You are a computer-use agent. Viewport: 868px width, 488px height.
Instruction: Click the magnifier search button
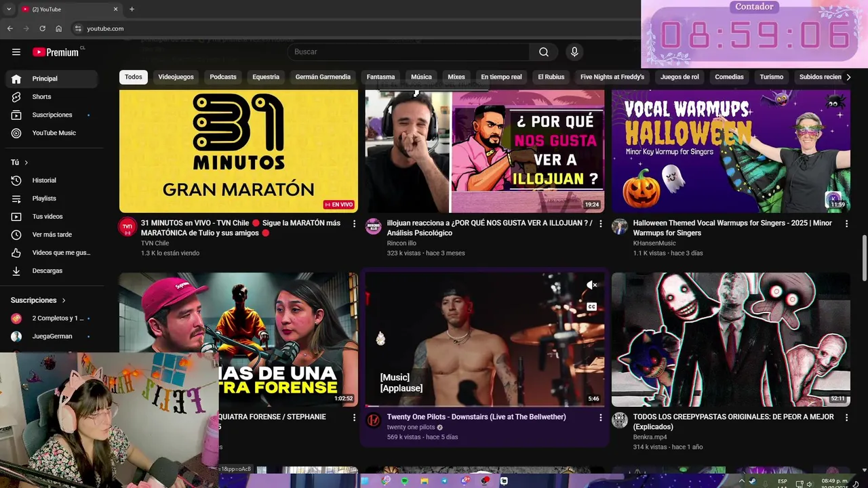point(544,52)
